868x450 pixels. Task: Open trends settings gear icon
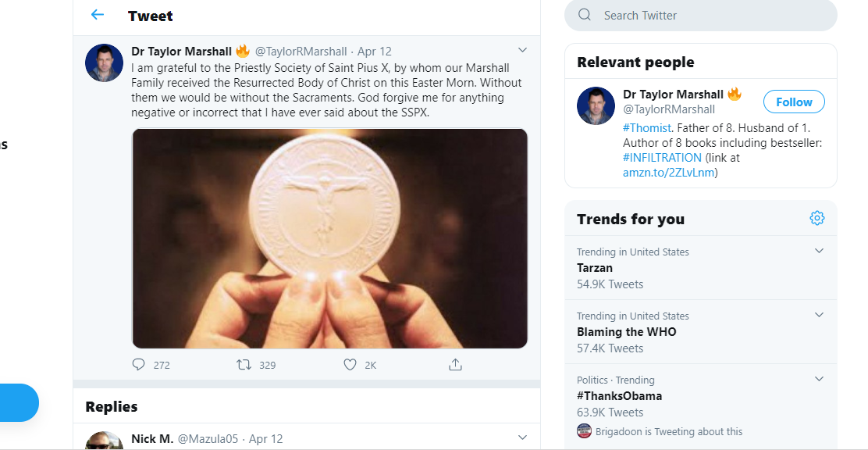coord(816,219)
